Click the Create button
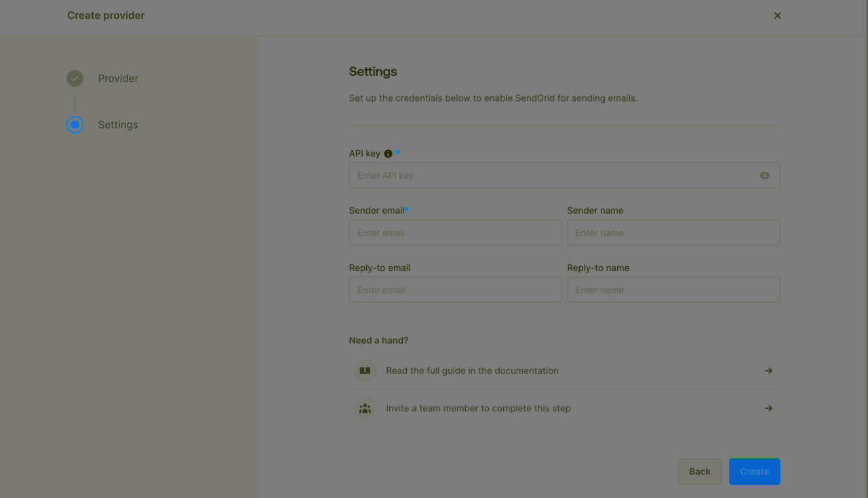868x498 pixels. coord(754,471)
